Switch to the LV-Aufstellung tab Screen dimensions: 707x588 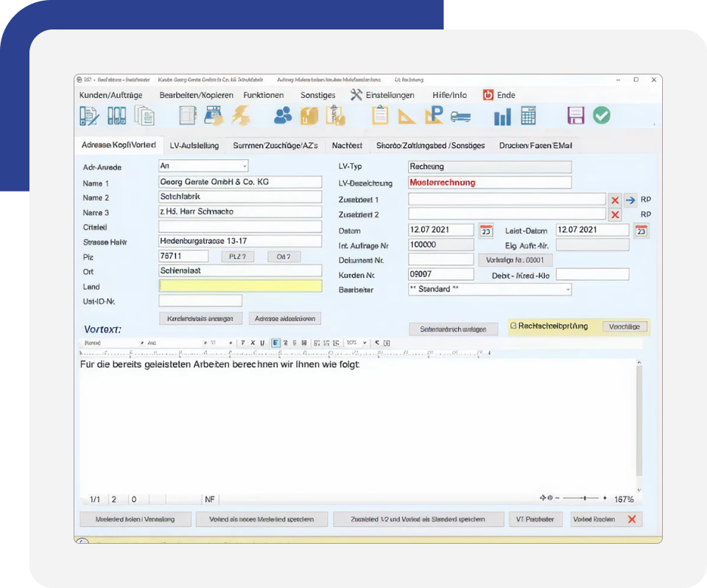tap(194, 145)
